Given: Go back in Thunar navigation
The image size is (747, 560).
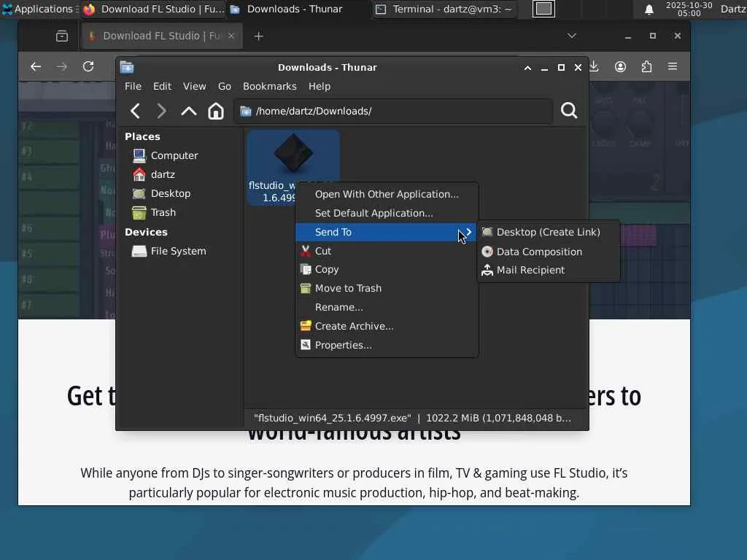Looking at the screenshot, I should pyautogui.click(x=135, y=111).
